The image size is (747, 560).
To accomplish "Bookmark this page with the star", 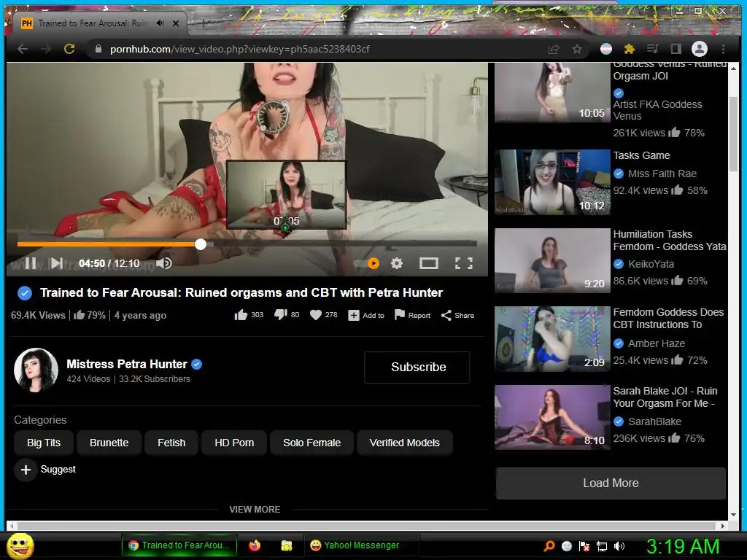I will 577,49.
